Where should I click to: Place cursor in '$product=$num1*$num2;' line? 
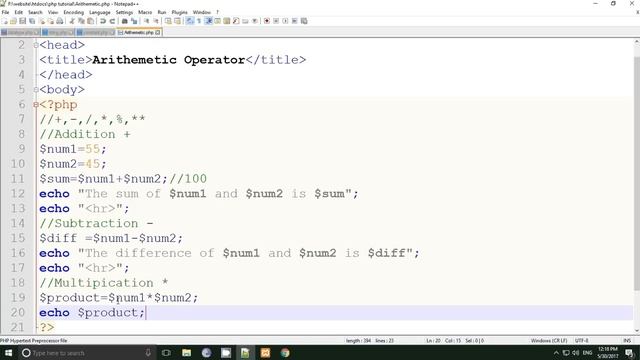[x=118, y=298]
